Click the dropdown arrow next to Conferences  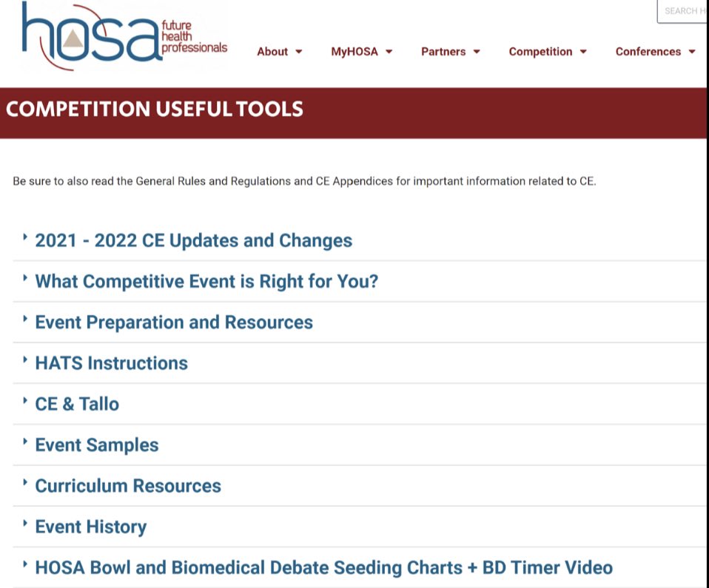pyautogui.click(x=691, y=52)
